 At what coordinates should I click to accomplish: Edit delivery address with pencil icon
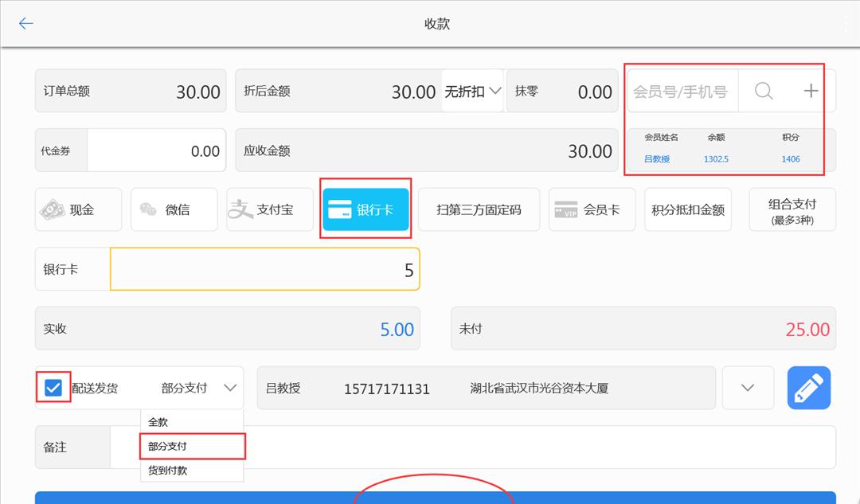[809, 388]
